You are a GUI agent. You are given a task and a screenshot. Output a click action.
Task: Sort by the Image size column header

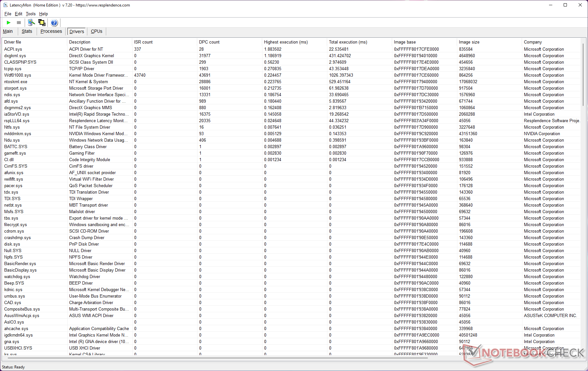click(x=490, y=42)
